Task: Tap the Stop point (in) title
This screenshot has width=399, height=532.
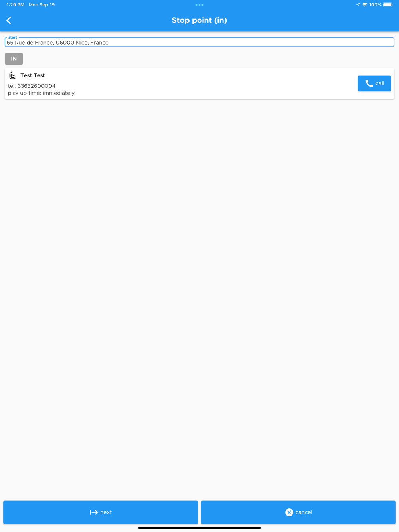Action: 199,20
